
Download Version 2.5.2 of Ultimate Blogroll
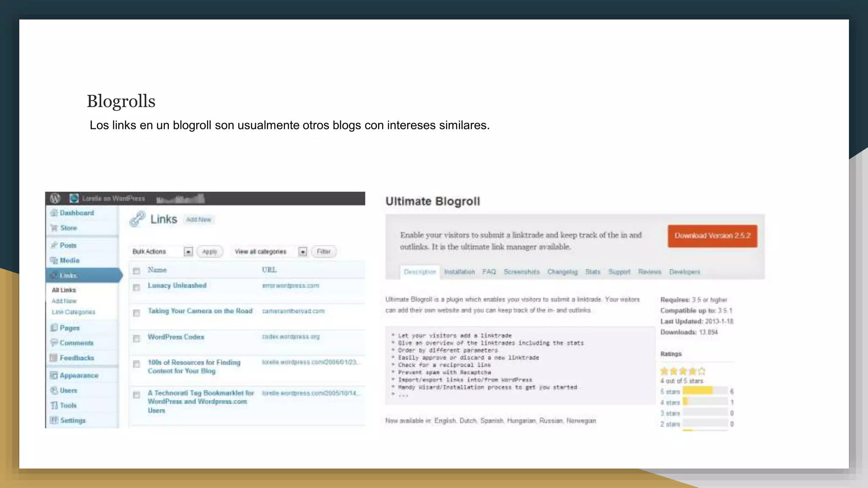click(712, 236)
